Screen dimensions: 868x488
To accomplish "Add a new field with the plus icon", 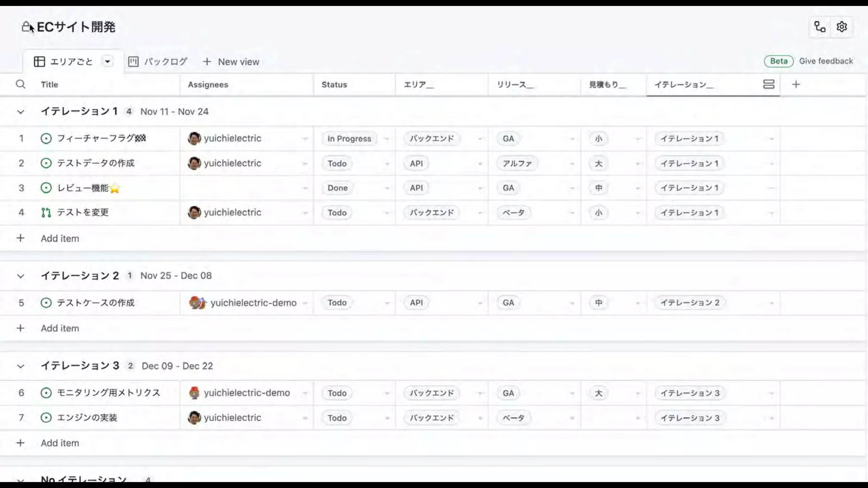I will (x=796, y=84).
